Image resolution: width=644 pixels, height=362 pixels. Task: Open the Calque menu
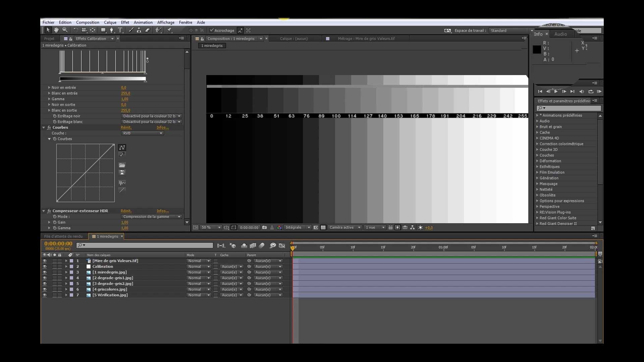pyautogui.click(x=110, y=22)
